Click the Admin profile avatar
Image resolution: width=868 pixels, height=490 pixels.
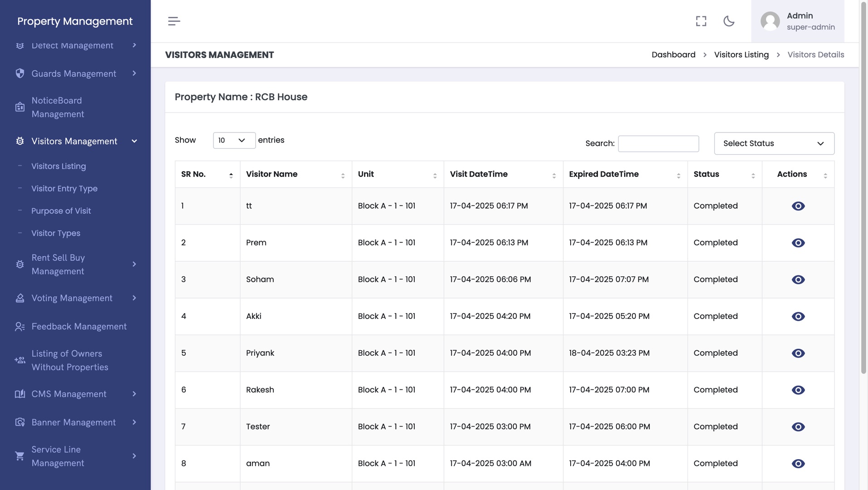(770, 21)
